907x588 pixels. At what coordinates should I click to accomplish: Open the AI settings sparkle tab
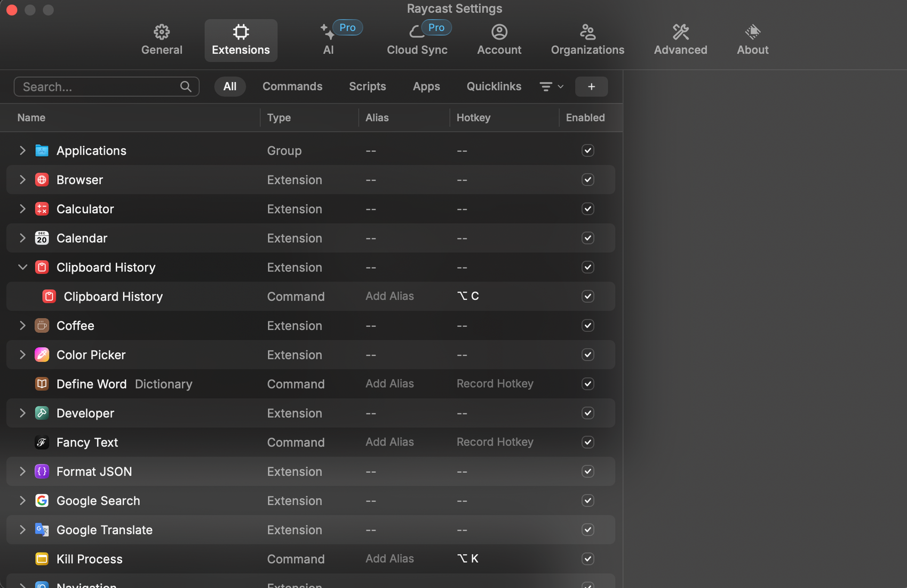328,40
